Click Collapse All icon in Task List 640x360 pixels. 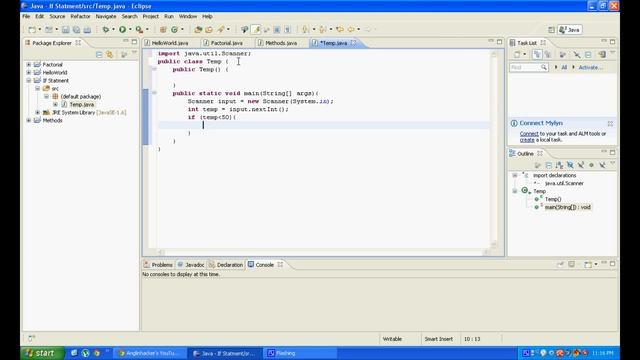588,54
